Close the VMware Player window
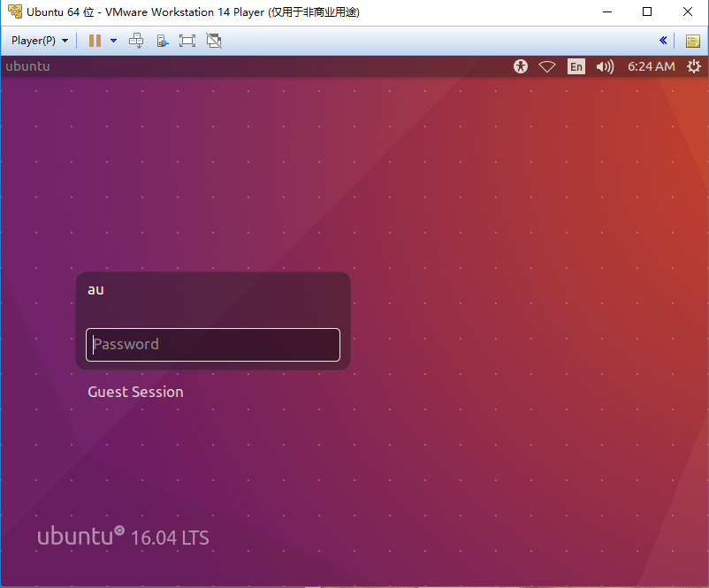This screenshot has width=709, height=588. tap(688, 11)
